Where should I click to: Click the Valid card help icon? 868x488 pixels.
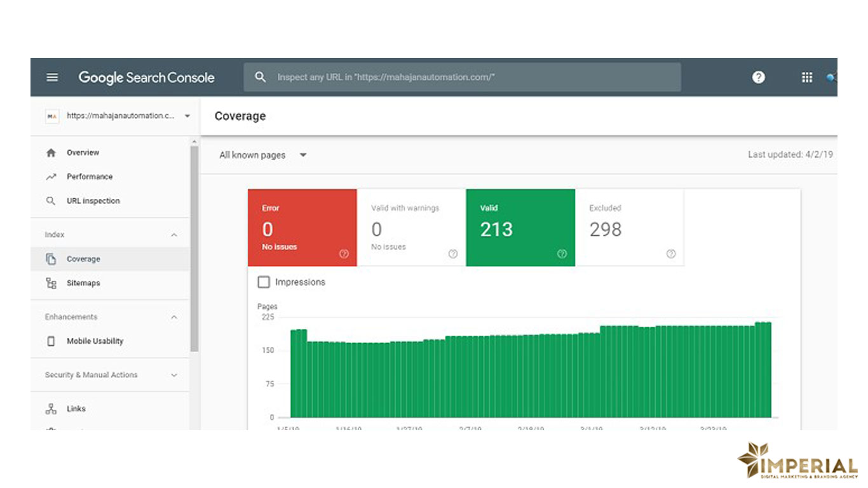[x=562, y=254]
